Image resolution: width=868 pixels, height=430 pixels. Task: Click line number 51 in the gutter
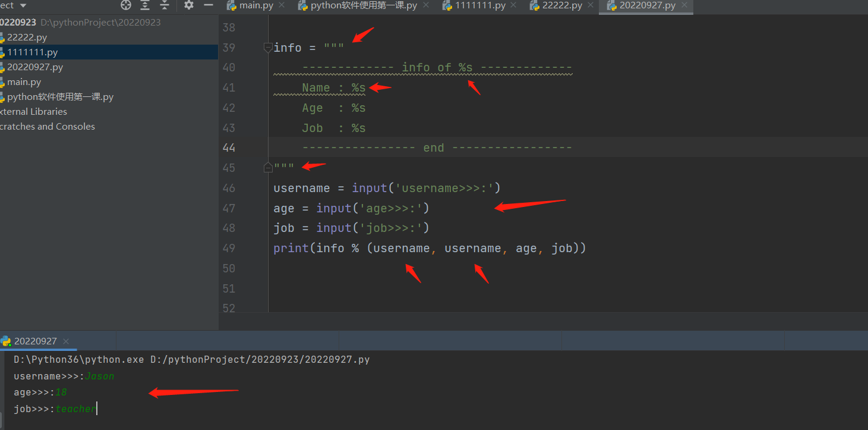coord(229,288)
